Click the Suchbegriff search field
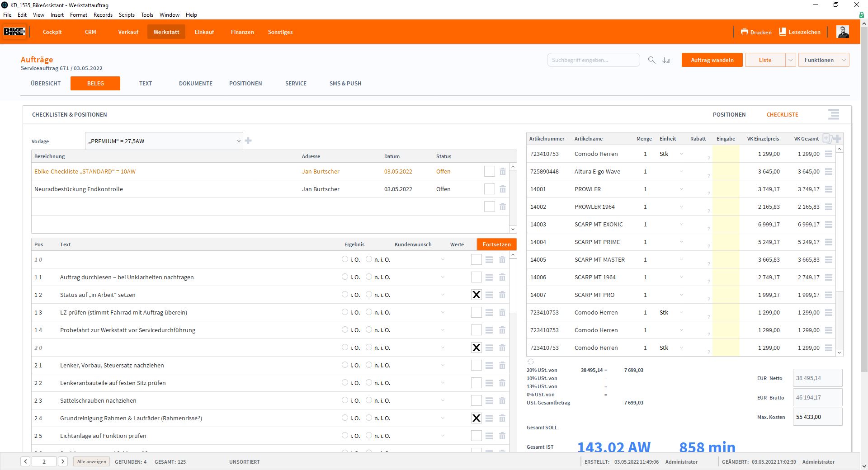This screenshot has height=470, width=868. (593, 60)
